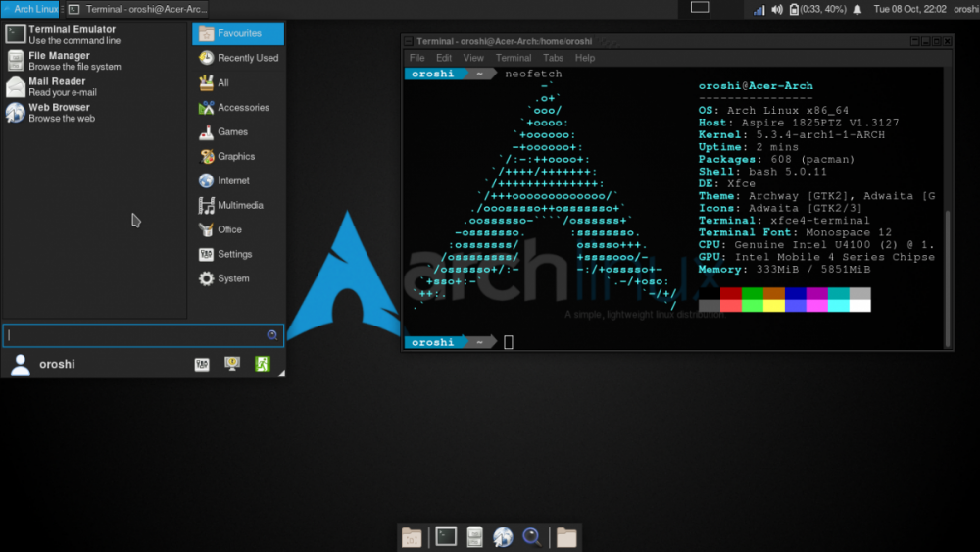The height and width of the screenshot is (552, 980).
Task: Click the oroshi user name in panel
Action: (x=965, y=10)
